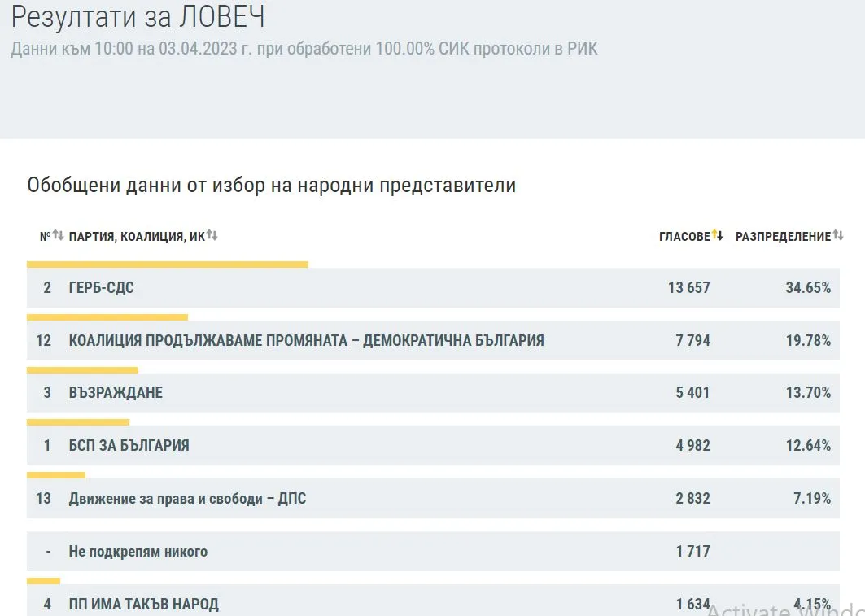Click the 19.78% distribution value

coord(808,341)
